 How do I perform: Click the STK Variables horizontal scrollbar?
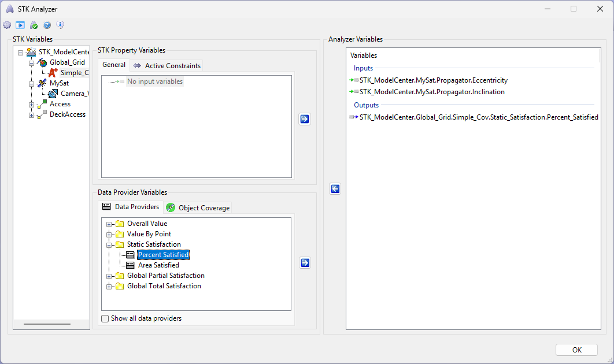47,324
